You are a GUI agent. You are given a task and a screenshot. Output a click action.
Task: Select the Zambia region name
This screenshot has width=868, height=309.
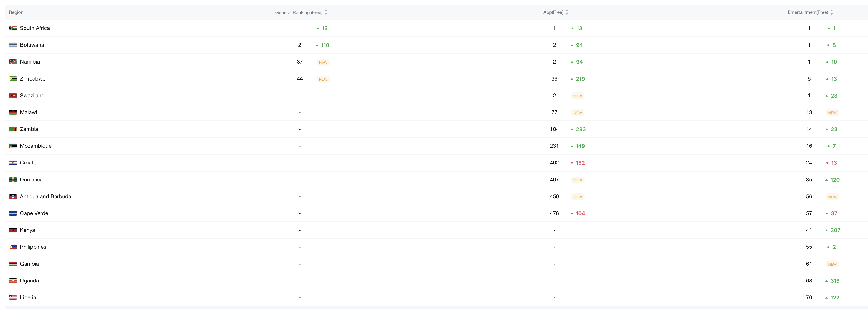[x=29, y=129]
